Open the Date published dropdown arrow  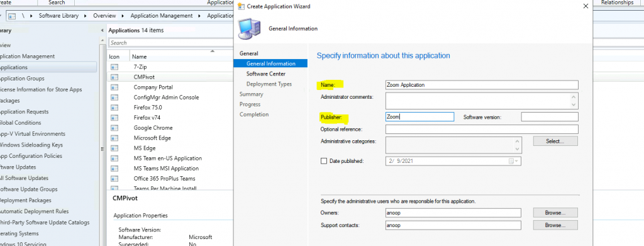[517, 162]
